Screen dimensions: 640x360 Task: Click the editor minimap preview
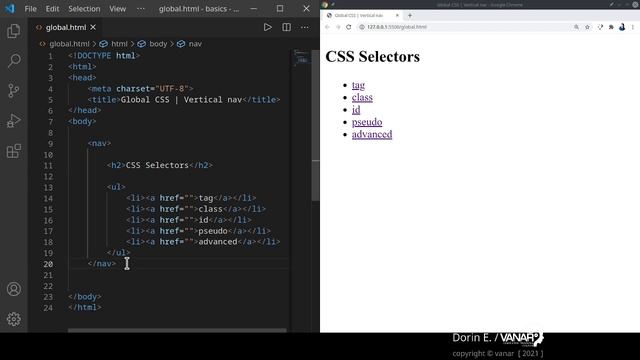(301, 58)
